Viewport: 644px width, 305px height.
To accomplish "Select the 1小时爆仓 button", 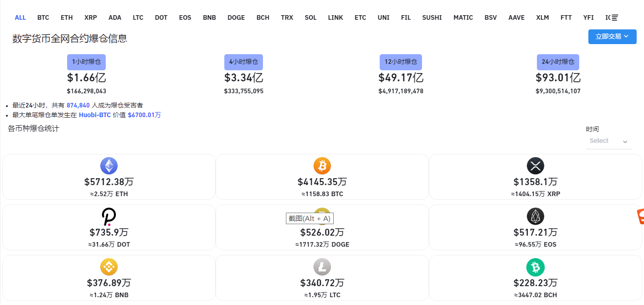I will click(x=86, y=62).
